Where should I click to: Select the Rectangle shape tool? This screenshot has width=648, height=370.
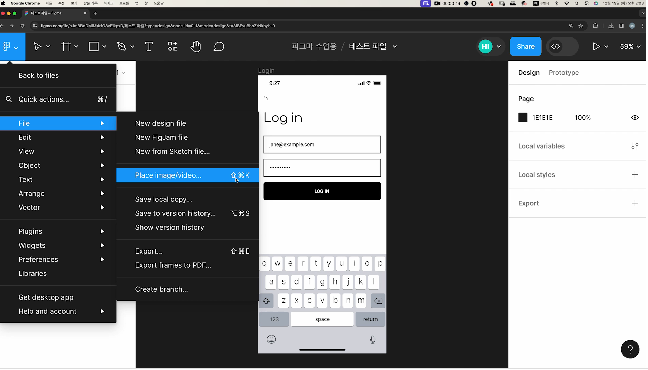click(x=94, y=47)
